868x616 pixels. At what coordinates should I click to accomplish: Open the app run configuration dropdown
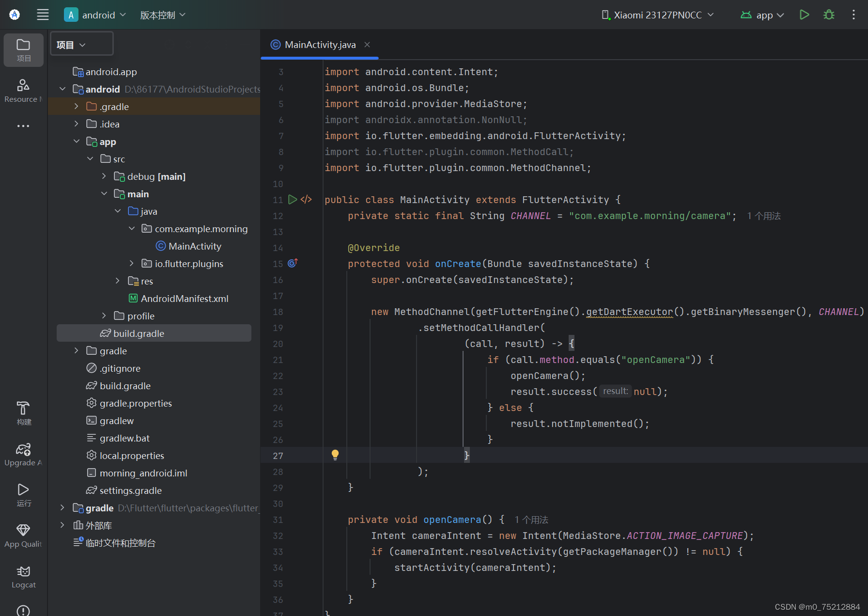point(763,15)
